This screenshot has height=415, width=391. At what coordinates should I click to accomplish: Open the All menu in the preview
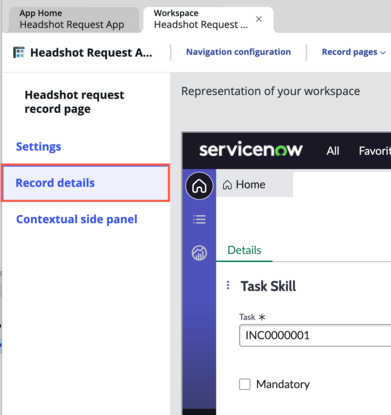[x=333, y=151]
